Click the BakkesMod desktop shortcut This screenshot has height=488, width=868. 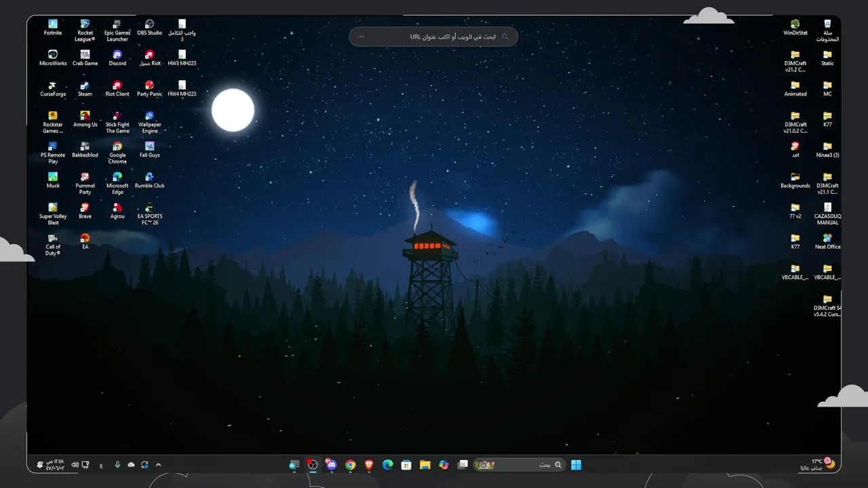pos(85,150)
